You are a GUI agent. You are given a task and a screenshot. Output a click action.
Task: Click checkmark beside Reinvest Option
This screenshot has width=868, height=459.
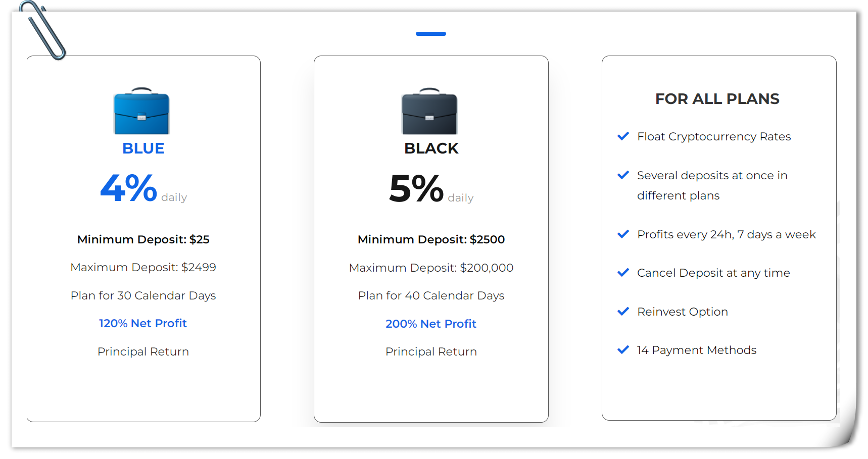[x=623, y=312]
